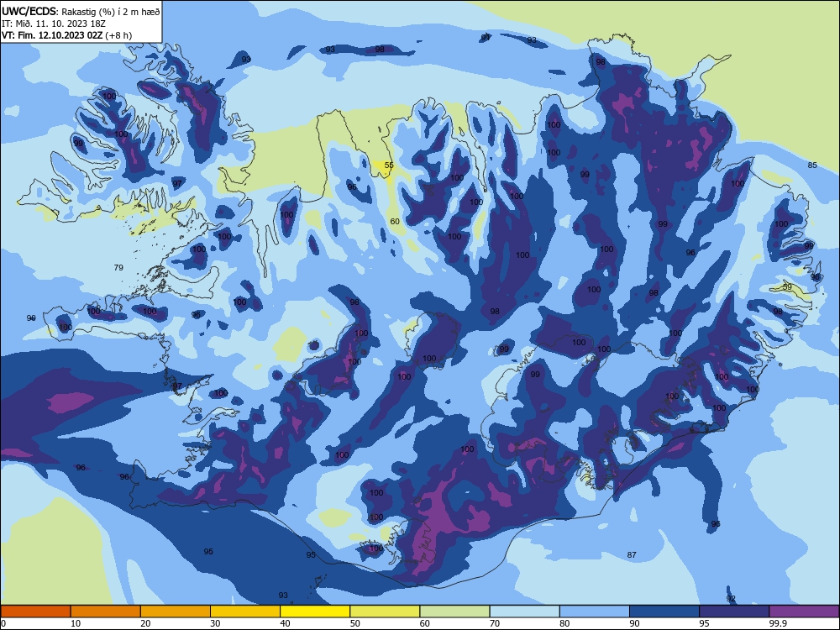Pick the 40–50 bright yellow legend swatch

point(315,612)
